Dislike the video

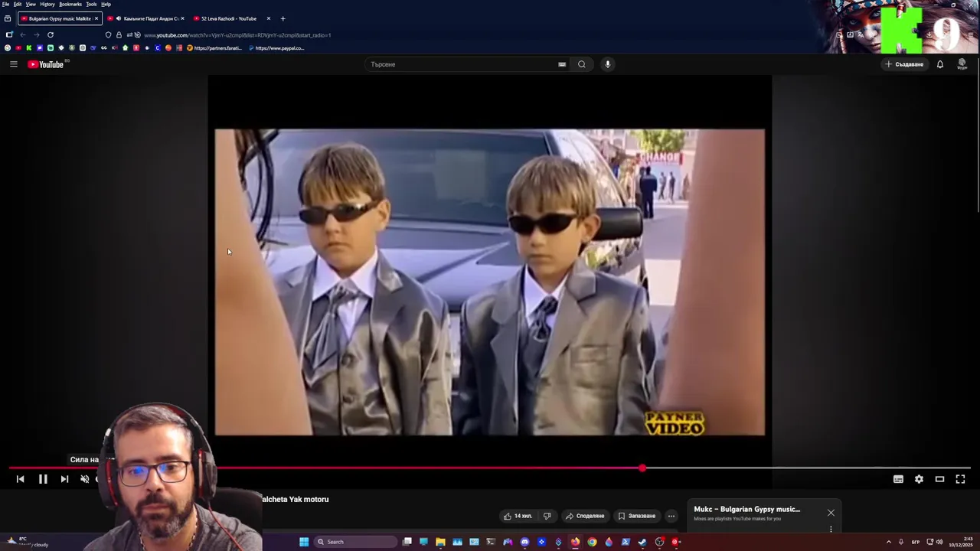(x=547, y=516)
